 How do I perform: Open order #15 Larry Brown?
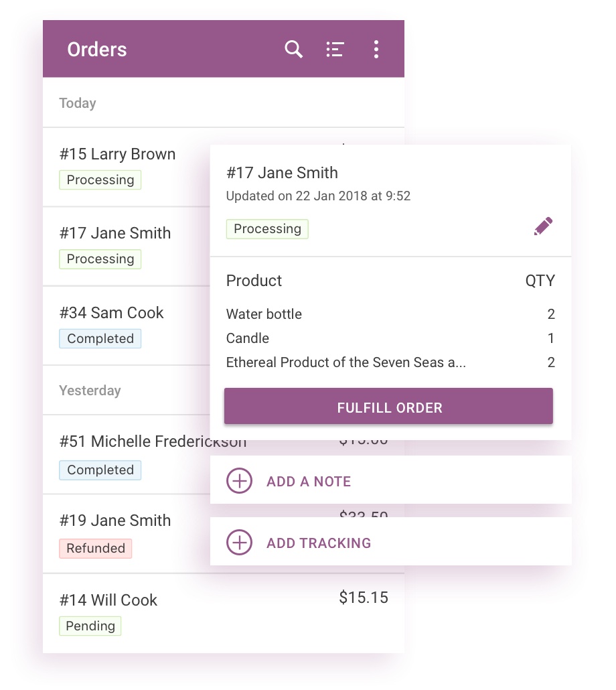pyautogui.click(x=117, y=154)
